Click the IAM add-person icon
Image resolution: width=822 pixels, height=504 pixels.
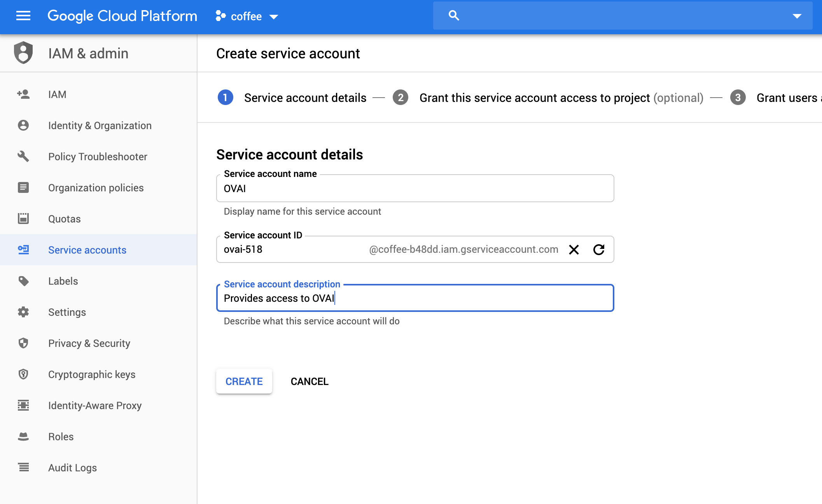coord(23,94)
